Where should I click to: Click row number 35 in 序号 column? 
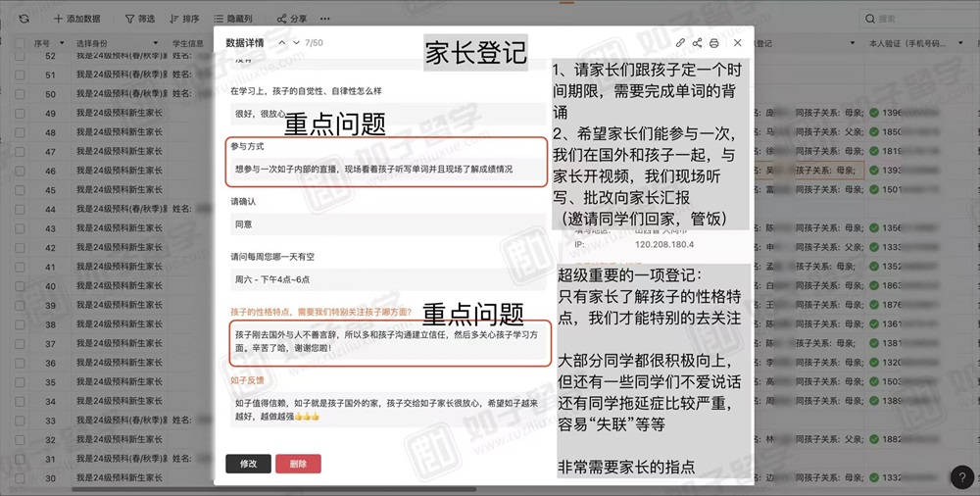(50, 382)
